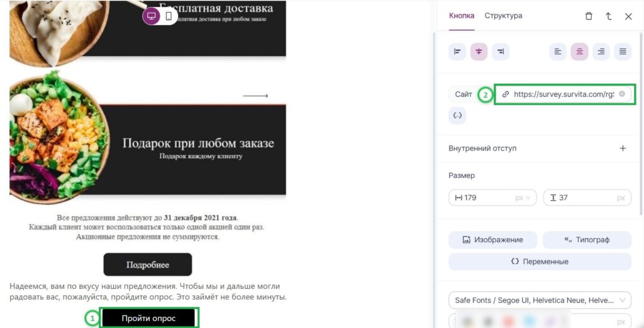Click the arrow in the gift banner
This screenshot has width=644, height=328.
pyautogui.click(x=255, y=96)
